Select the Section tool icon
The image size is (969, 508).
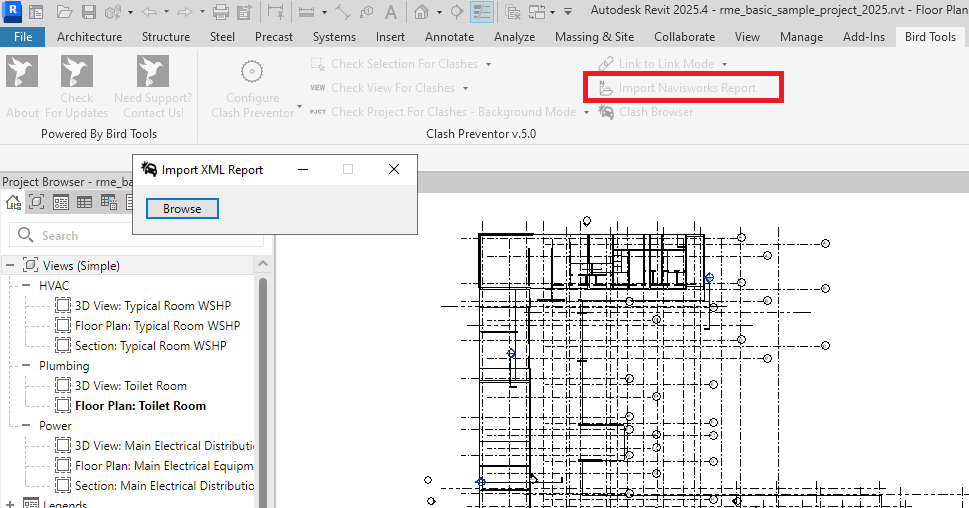456,12
